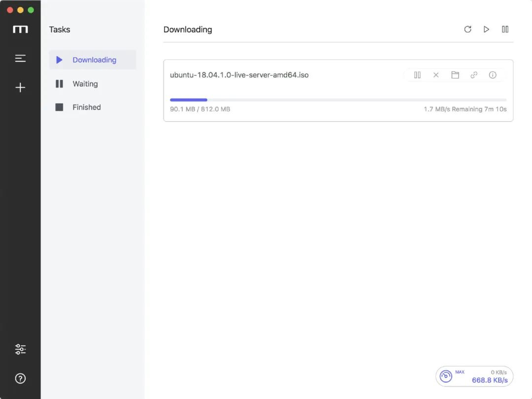Screen dimensions: 532x399
Task: Click the Motrix logo icon
Action: tap(20, 30)
